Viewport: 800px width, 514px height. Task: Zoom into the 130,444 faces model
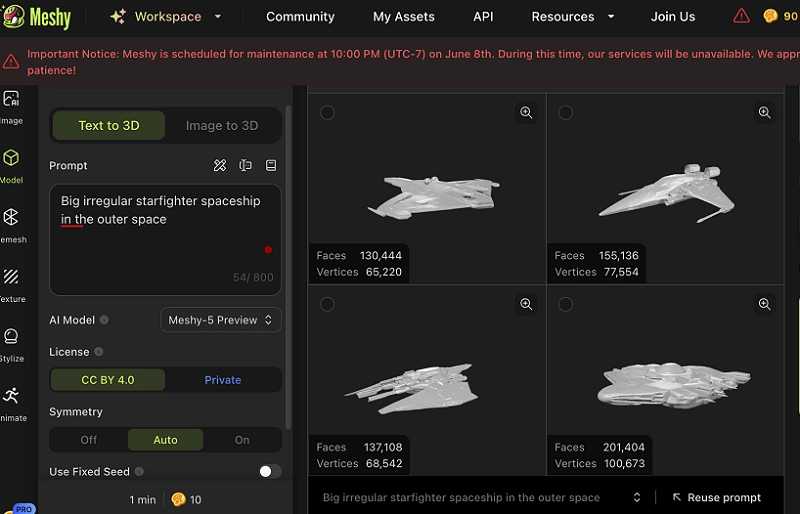point(526,112)
